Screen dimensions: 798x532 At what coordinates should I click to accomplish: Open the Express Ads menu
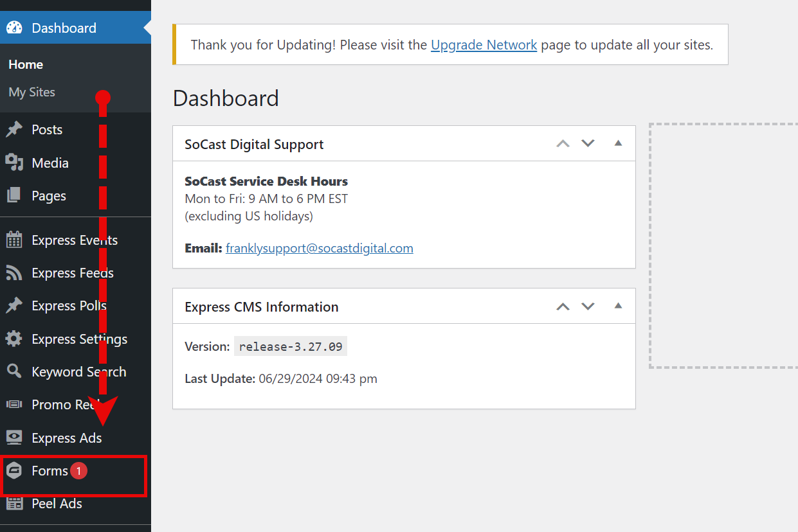75,438
